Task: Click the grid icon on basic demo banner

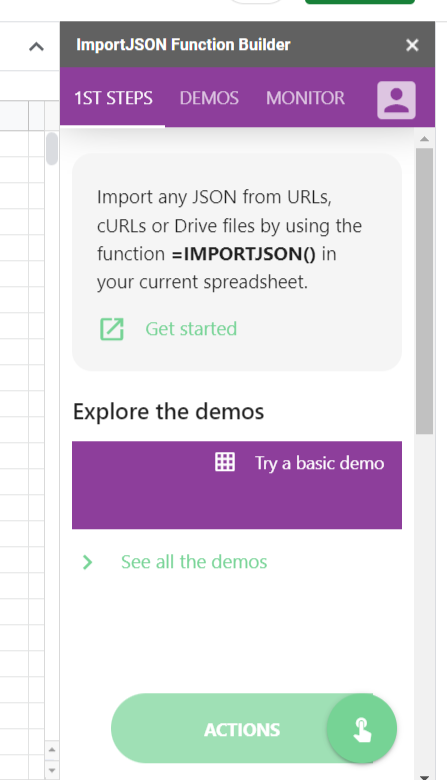Action: tap(225, 462)
